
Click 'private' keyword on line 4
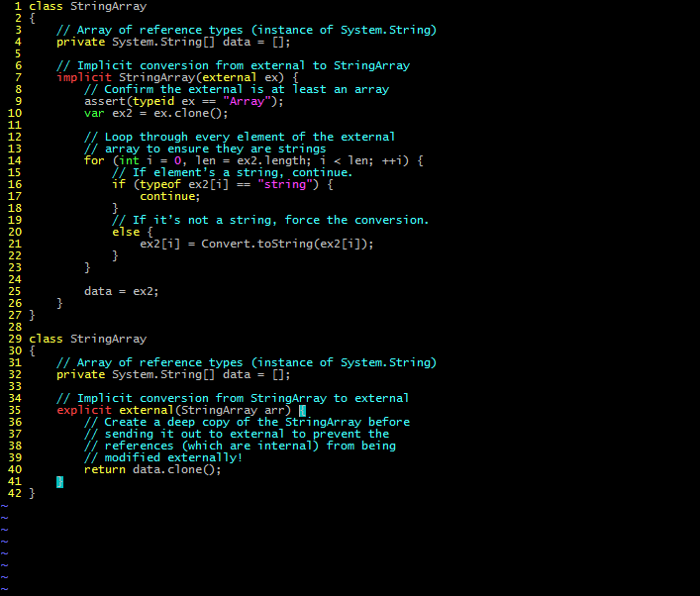pyautogui.click(x=81, y=42)
